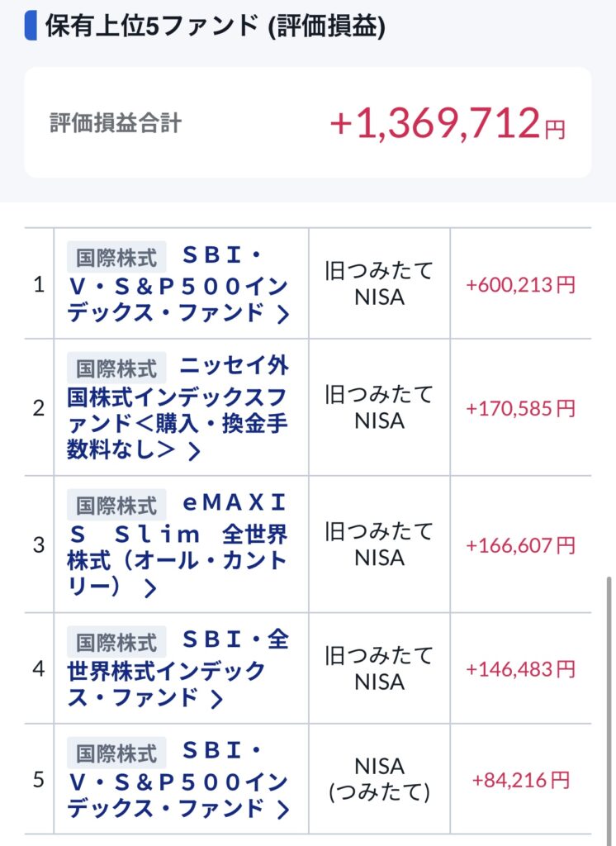Click the 国際株式 tag in row 5
616x846 pixels.
(116, 752)
